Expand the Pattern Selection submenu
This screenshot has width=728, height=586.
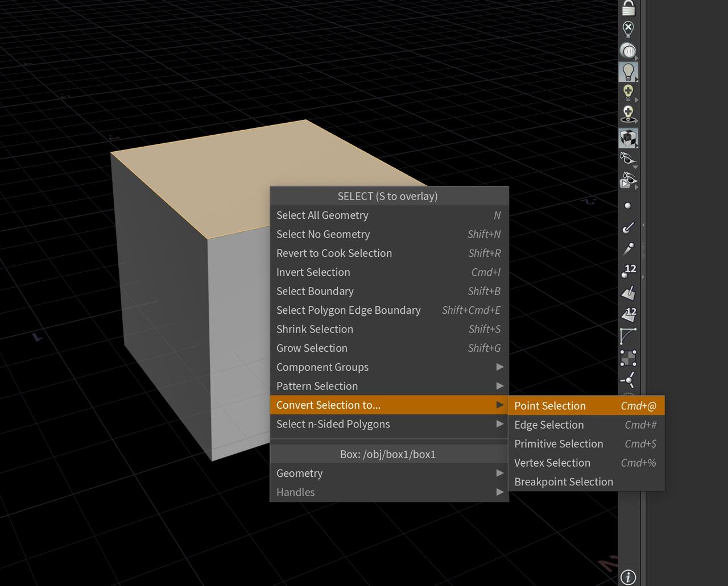[x=389, y=386]
